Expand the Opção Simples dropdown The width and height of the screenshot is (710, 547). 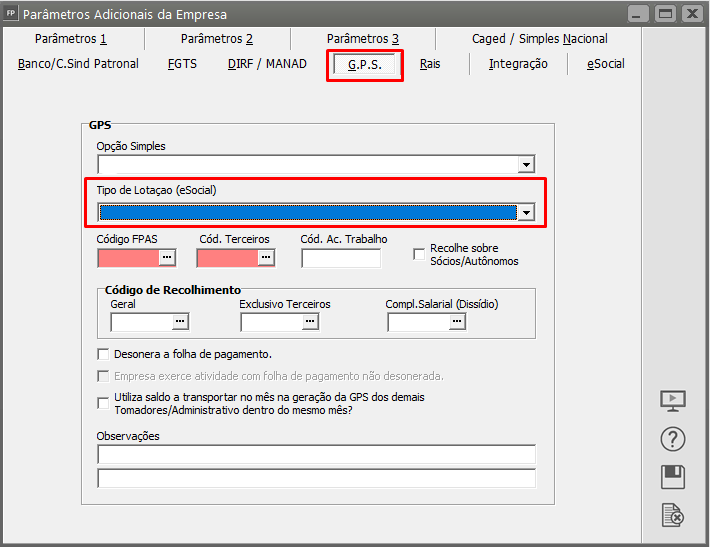526,165
